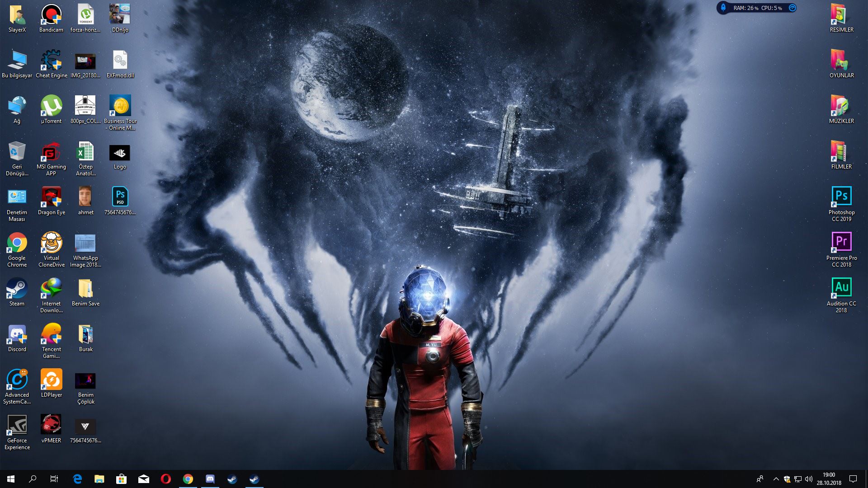
Task: Launch GeForce Experience
Action: [17, 432]
